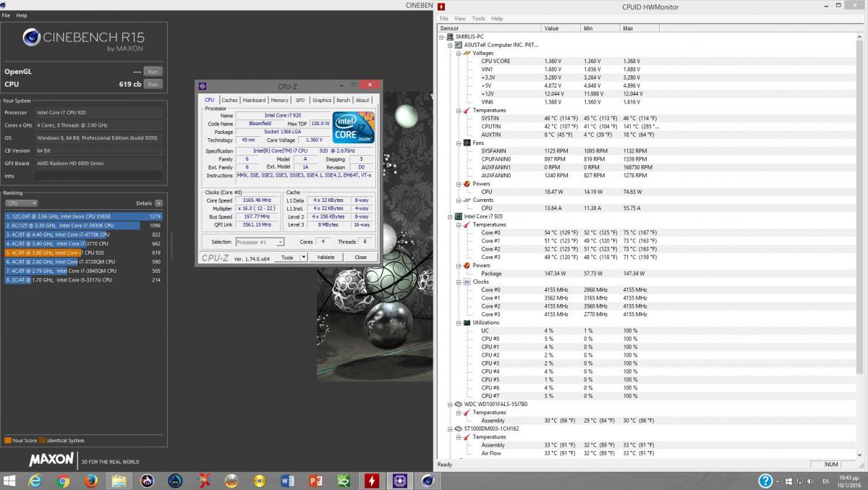The width and height of the screenshot is (868, 490).
Task: Open PowerPoint from the taskbar
Action: [315, 480]
